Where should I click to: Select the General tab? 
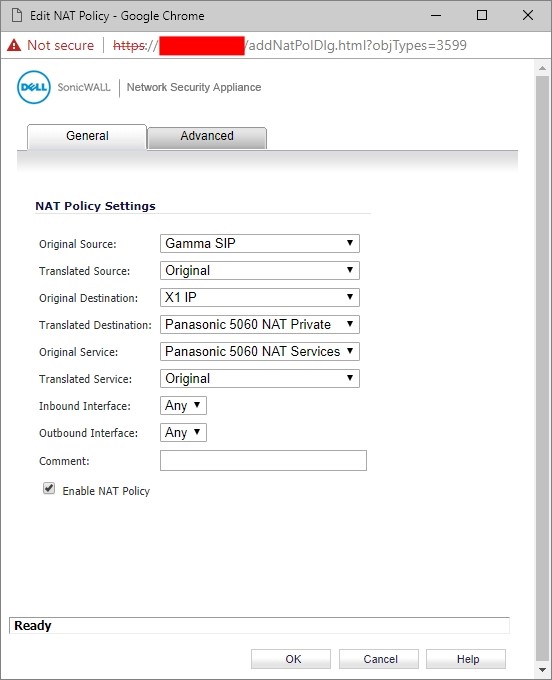click(x=87, y=137)
